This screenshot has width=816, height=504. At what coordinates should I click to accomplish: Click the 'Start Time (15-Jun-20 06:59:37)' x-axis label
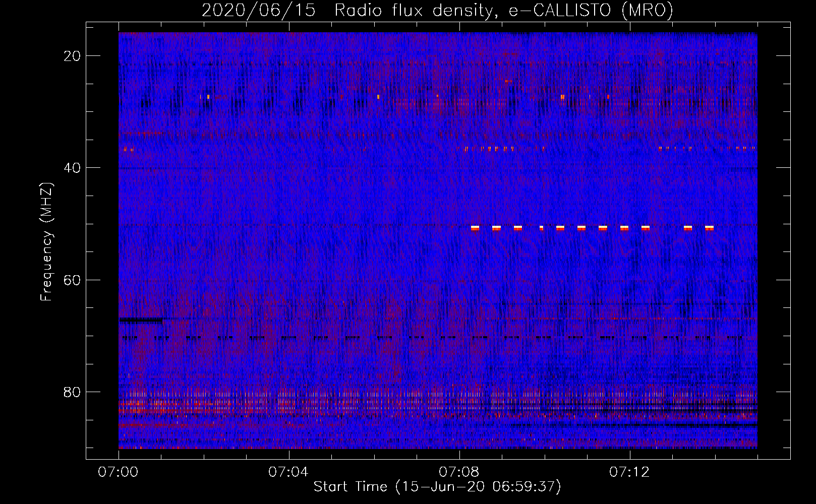(437, 487)
